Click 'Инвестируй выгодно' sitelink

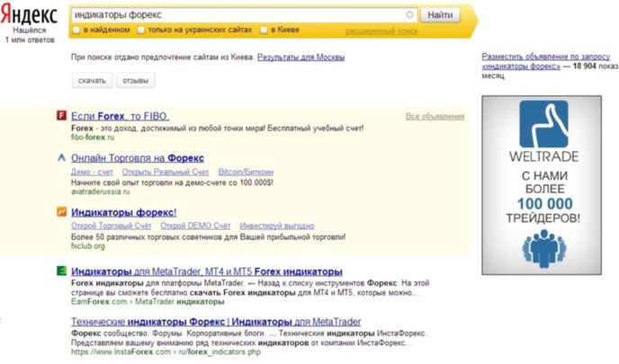tap(277, 226)
